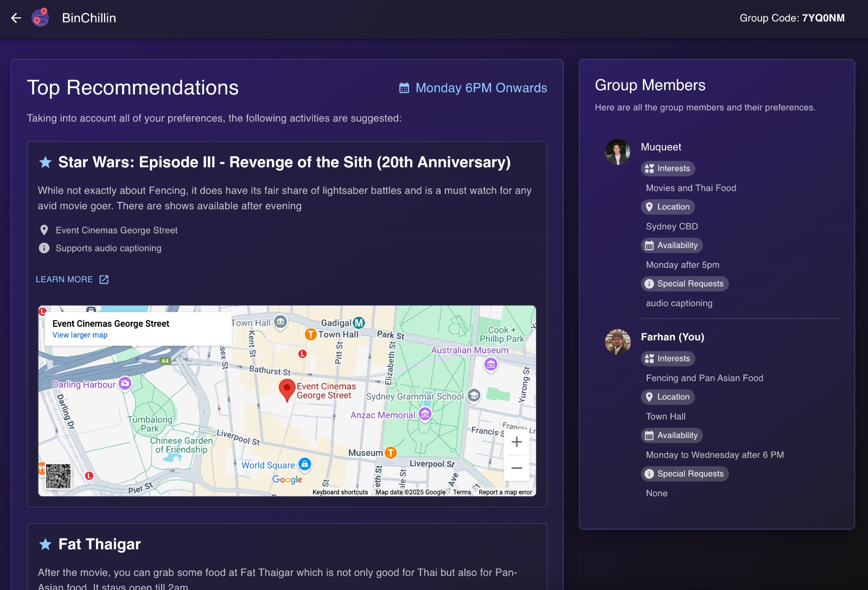Click Farhan's Location chip
Screen dimensions: 868x590
(x=668, y=397)
